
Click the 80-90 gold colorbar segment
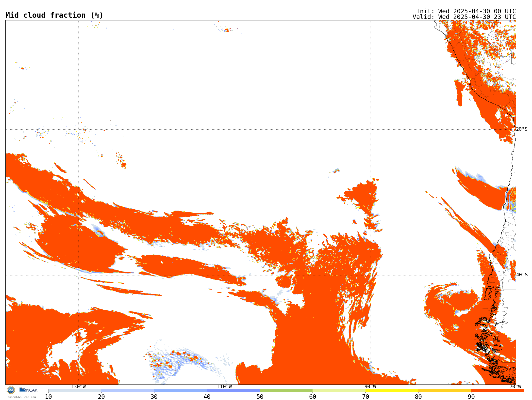click(445, 391)
